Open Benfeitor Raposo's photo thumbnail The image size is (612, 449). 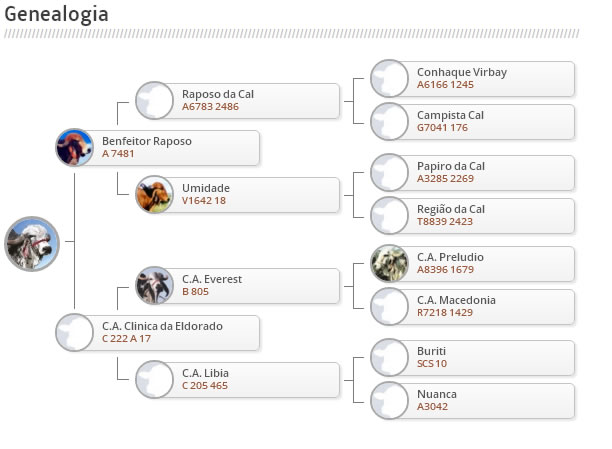[x=74, y=148]
